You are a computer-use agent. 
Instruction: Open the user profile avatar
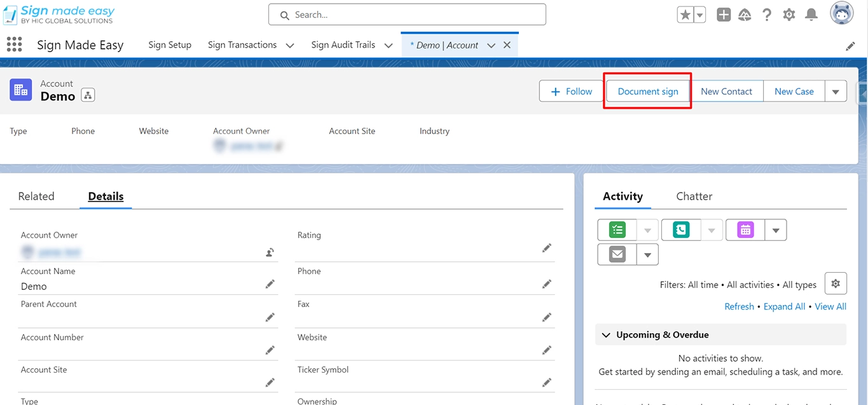click(842, 13)
